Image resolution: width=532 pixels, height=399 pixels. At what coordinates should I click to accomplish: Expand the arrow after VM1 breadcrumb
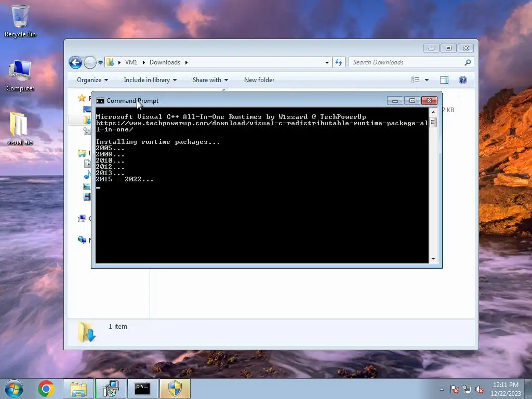[x=143, y=62]
